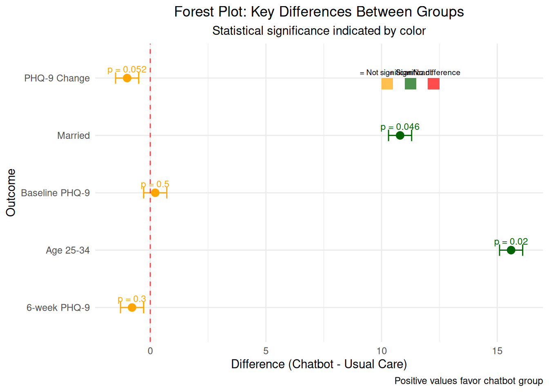
Task: Click the 'Positive values favor chatbot group' caption
Action: point(469,381)
